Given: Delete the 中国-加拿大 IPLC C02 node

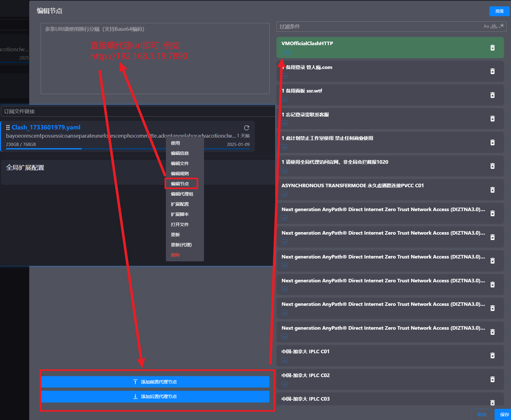Looking at the screenshot, I should click(492, 379).
